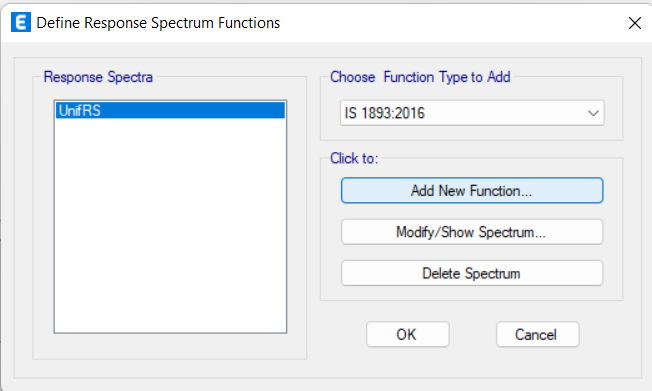Click the 'Click to:' group label
This screenshot has width=652, height=391.
click(x=354, y=158)
